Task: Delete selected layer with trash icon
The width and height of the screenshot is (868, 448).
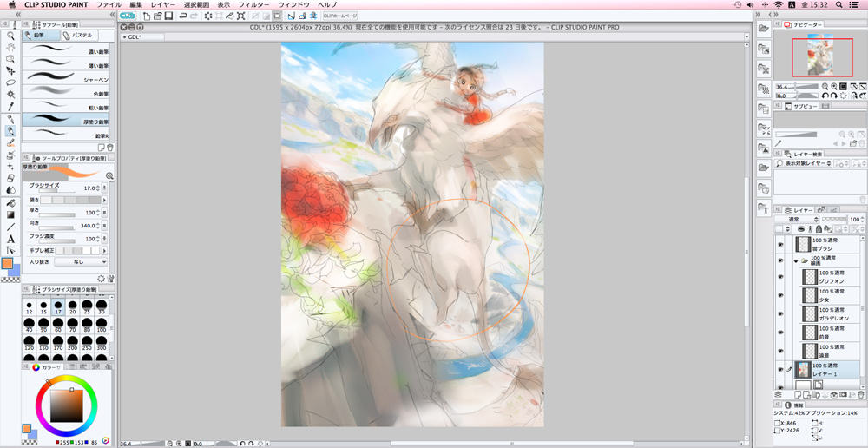Action: pyautogui.click(x=861, y=394)
